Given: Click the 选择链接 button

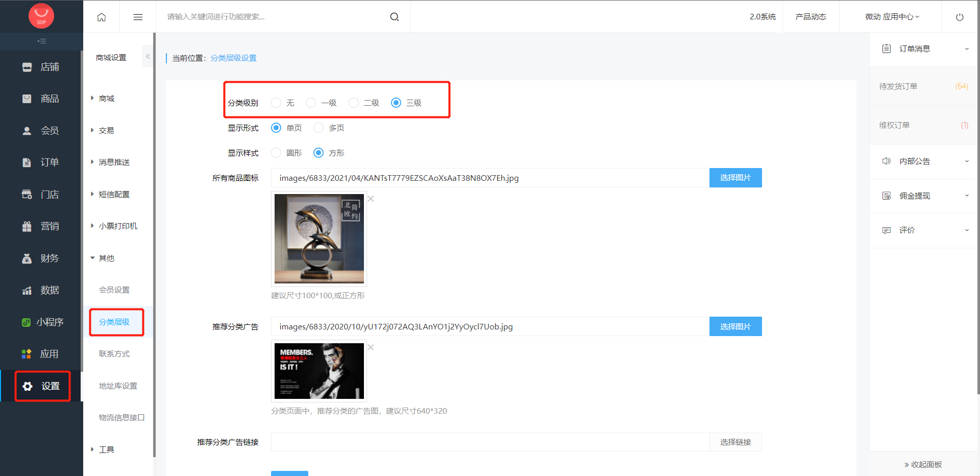Looking at the screenshot, I should 736,442.
